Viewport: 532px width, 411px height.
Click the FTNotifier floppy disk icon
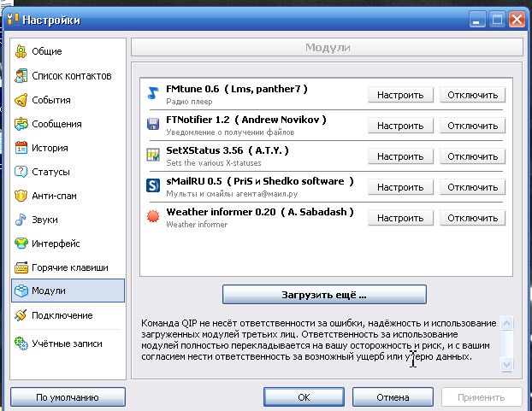coord(153,125)
